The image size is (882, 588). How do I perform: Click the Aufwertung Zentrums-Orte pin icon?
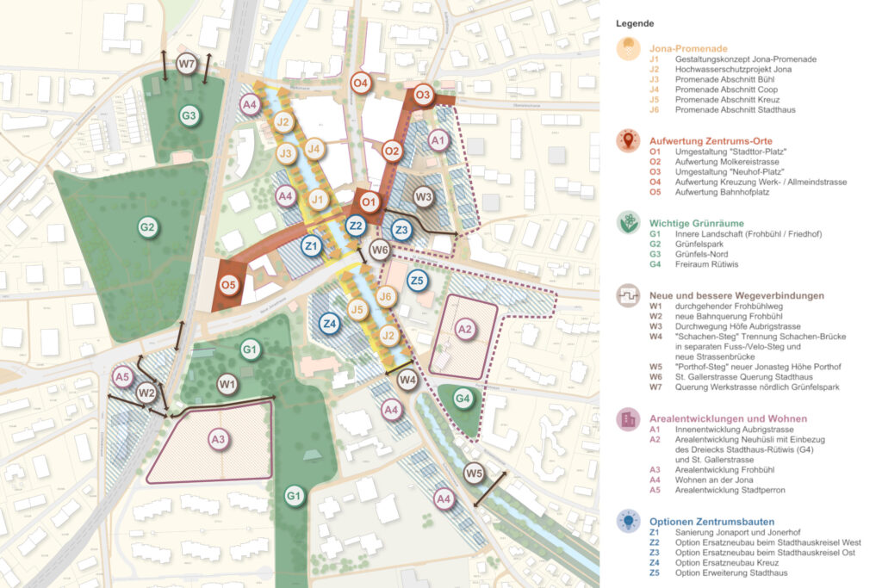point(628,140)
